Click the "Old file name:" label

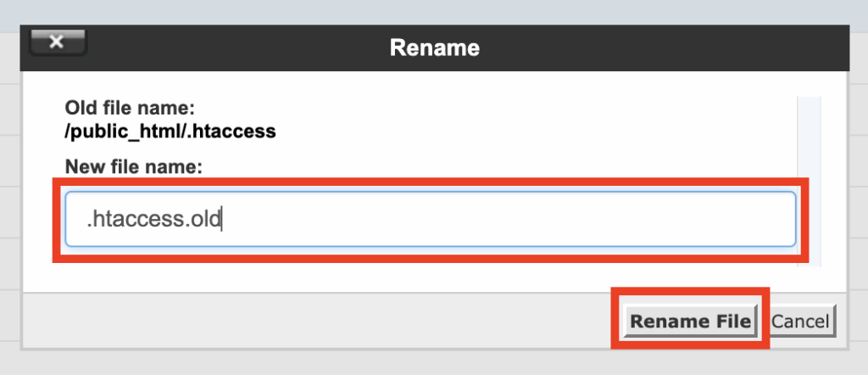pos(130,107)
